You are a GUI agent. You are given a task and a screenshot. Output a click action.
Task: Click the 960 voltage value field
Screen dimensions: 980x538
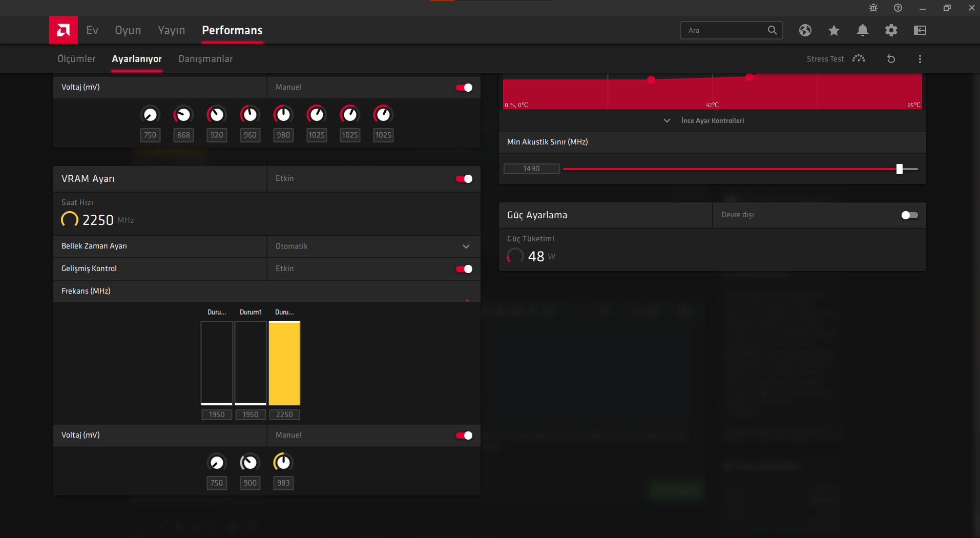point(250,135)
